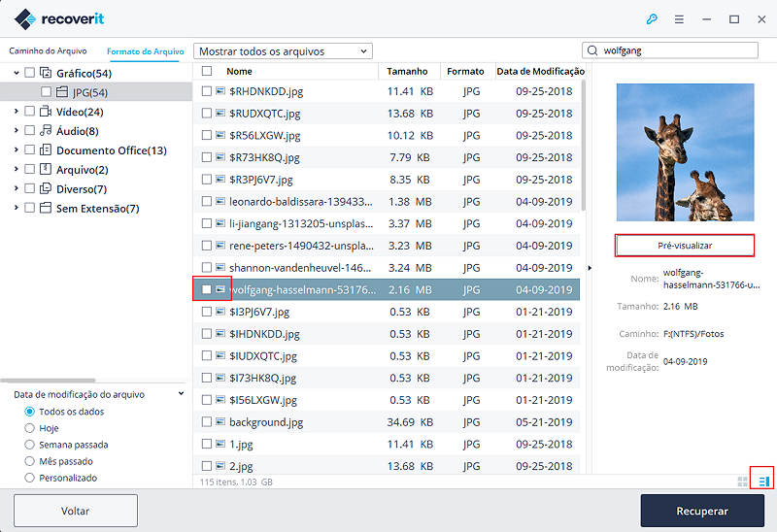Click the Recoverit logo
The width and height of the screenshot is (777, 532).
click(59, 19)
